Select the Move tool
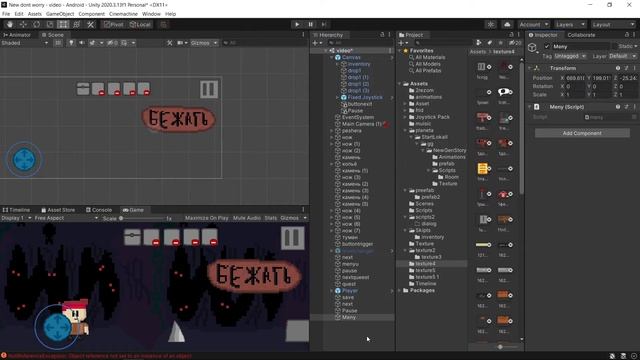Screen dimensions: 640x360 (23, 24)
